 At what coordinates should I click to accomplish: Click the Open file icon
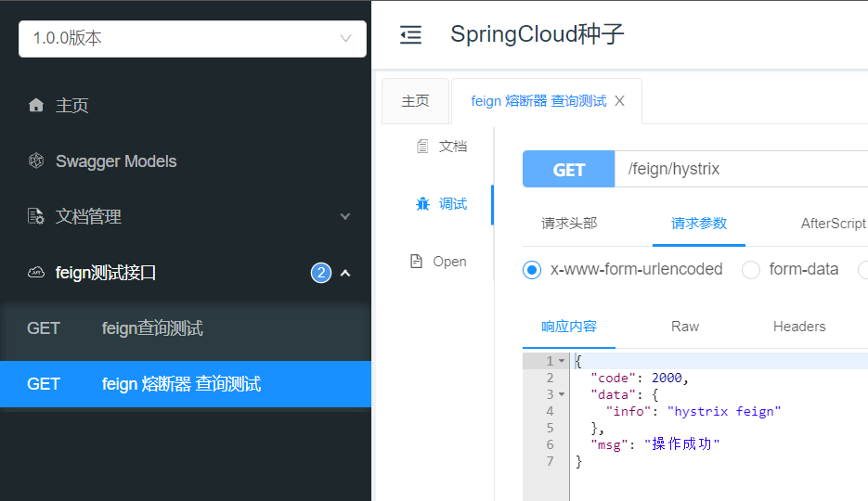416,261
